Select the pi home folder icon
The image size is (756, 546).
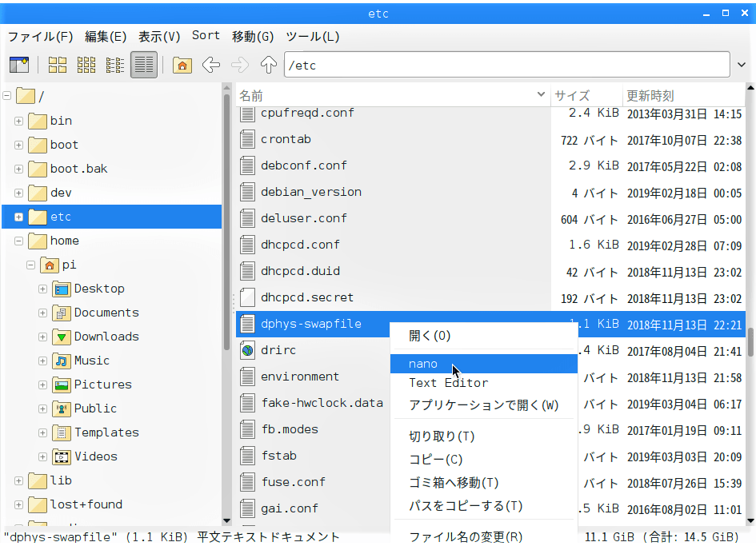point(49,265)
